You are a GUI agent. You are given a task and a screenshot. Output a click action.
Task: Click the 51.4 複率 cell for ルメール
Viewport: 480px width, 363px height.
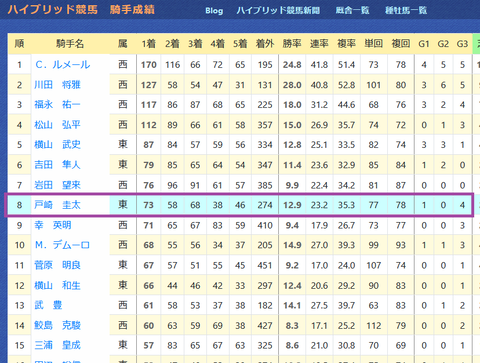[x=346, y=65]
